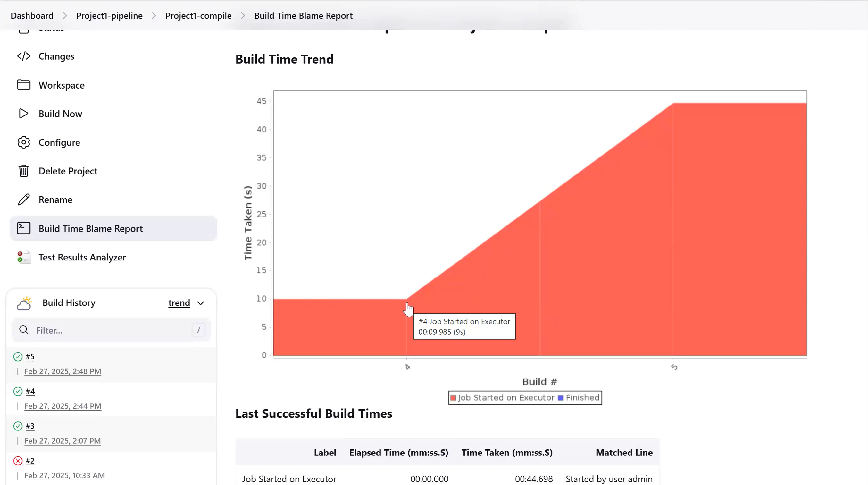This screenshot has height=485, width=868.
Task: Open build #4 link
Action: click(x=30, y=391)
